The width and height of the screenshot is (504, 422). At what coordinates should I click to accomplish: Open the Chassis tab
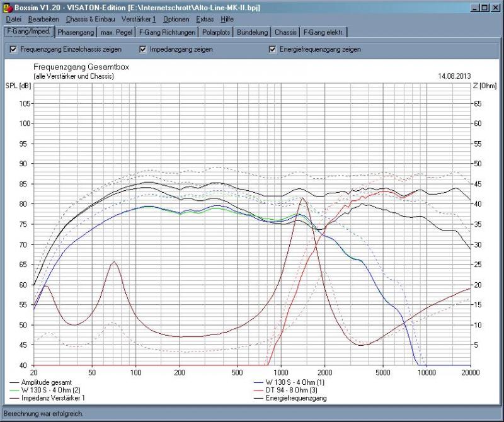[285, 32]
